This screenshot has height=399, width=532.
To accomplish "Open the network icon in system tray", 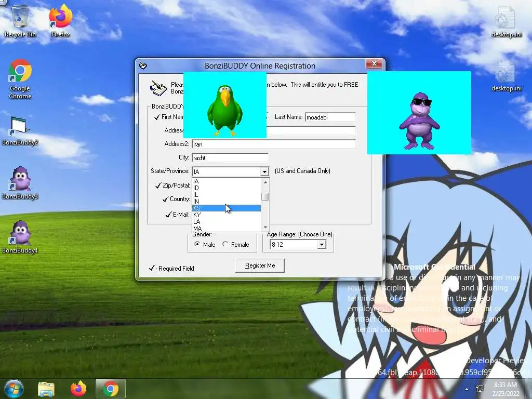I will 480,389.
